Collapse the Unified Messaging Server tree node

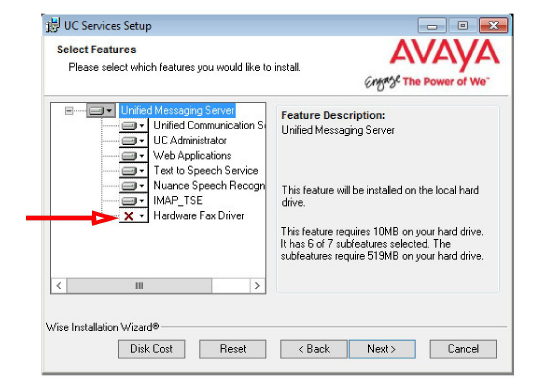69,111
